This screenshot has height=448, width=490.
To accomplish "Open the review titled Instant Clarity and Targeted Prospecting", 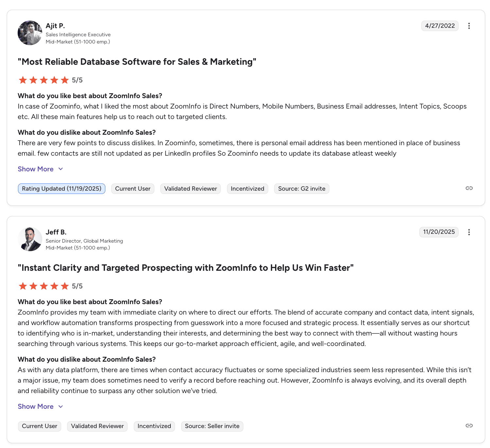I will tap(185, 268).
